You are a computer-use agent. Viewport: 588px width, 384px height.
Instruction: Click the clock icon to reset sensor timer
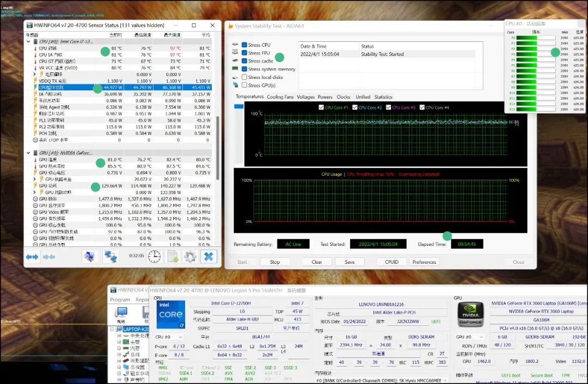pyautogui.click(x=154, y=256)
